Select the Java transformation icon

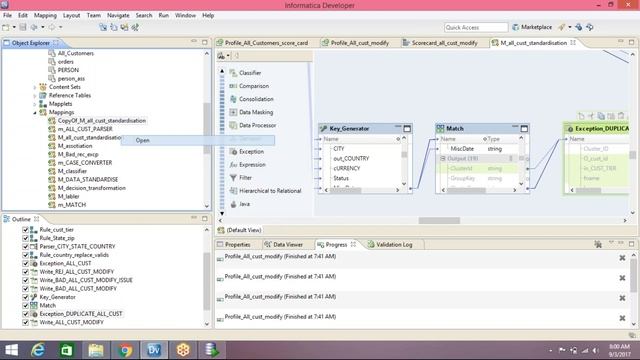point(233,204)
